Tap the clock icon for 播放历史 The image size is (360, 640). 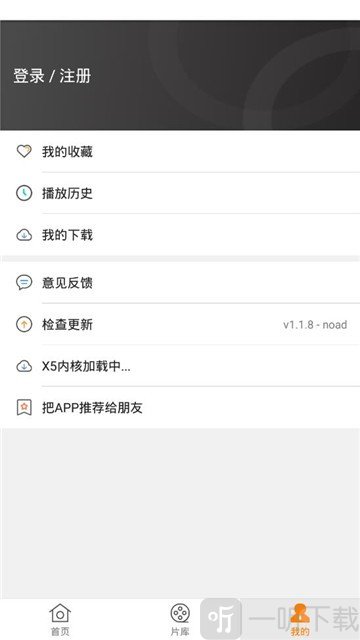24,193
